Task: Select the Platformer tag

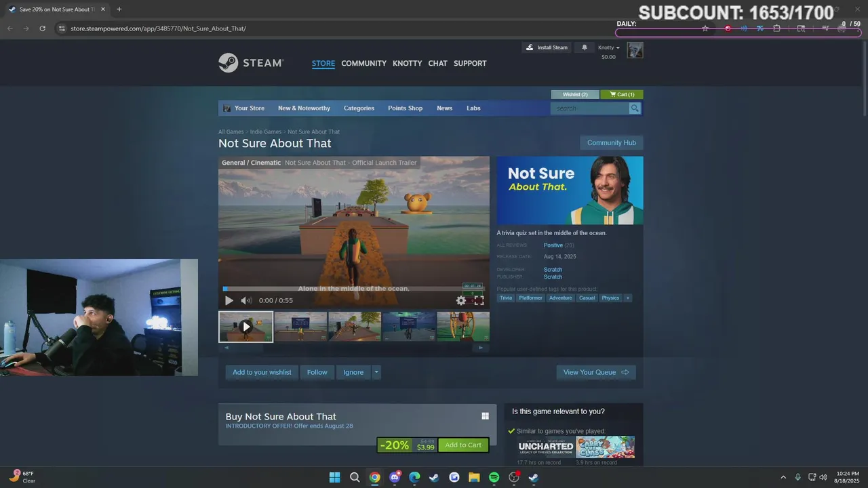Action: [531, 298]
